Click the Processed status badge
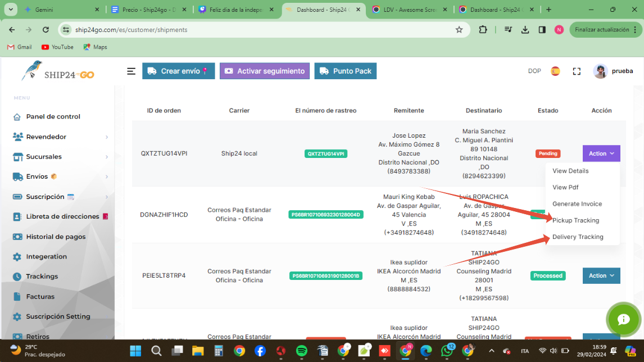 [548, 275]
